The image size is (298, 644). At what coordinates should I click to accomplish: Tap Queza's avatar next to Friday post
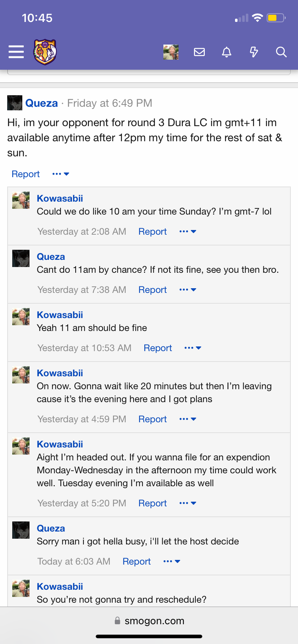(x=15, y=103)
